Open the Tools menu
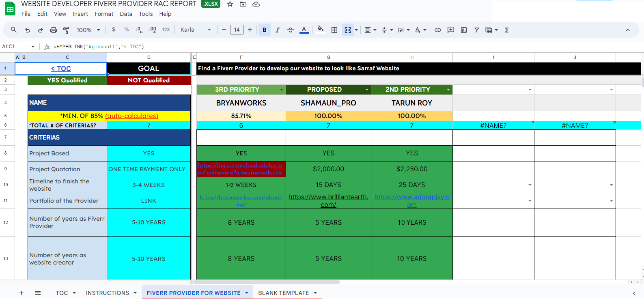 click(x=146, y=14)
